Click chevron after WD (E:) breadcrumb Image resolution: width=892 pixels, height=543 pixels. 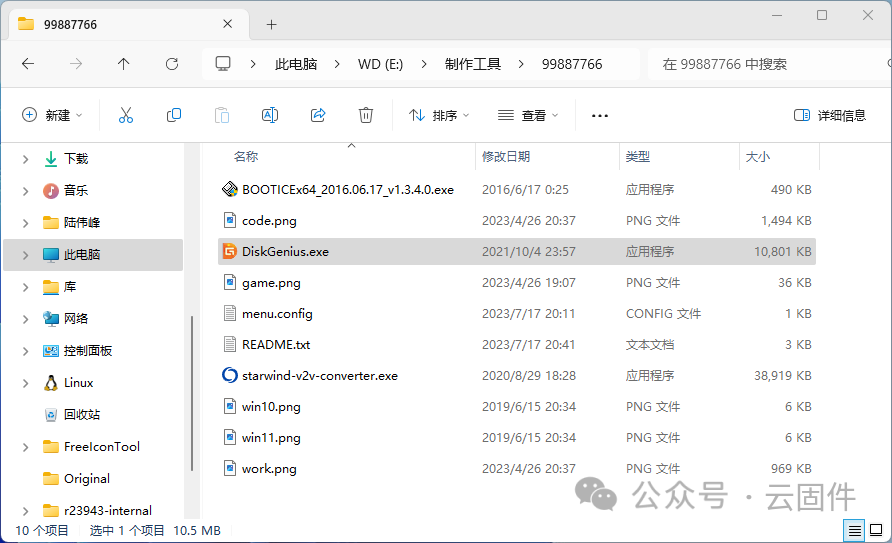[x=424, y=64]
